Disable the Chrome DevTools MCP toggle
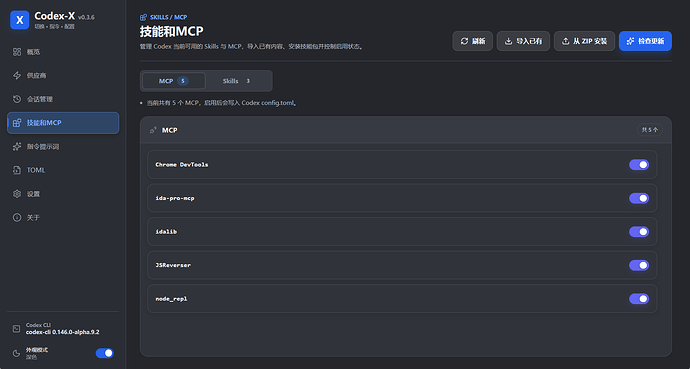 click(x=639, y=164)
